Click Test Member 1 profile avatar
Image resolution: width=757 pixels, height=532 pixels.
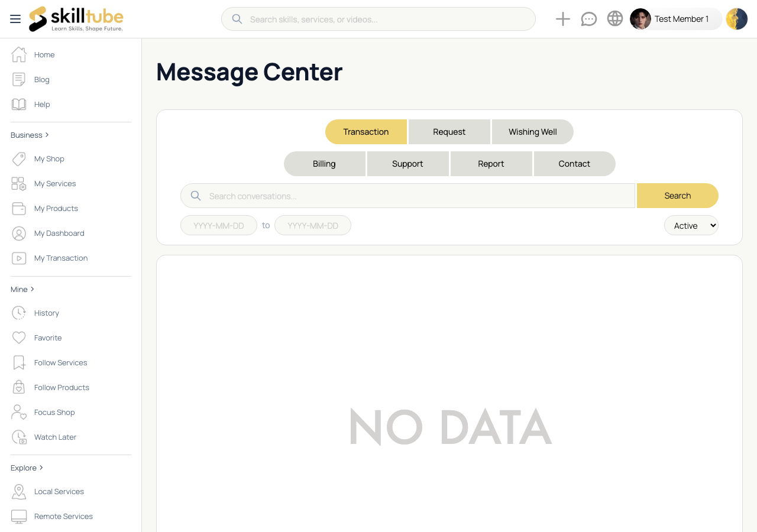click(640, 19)
